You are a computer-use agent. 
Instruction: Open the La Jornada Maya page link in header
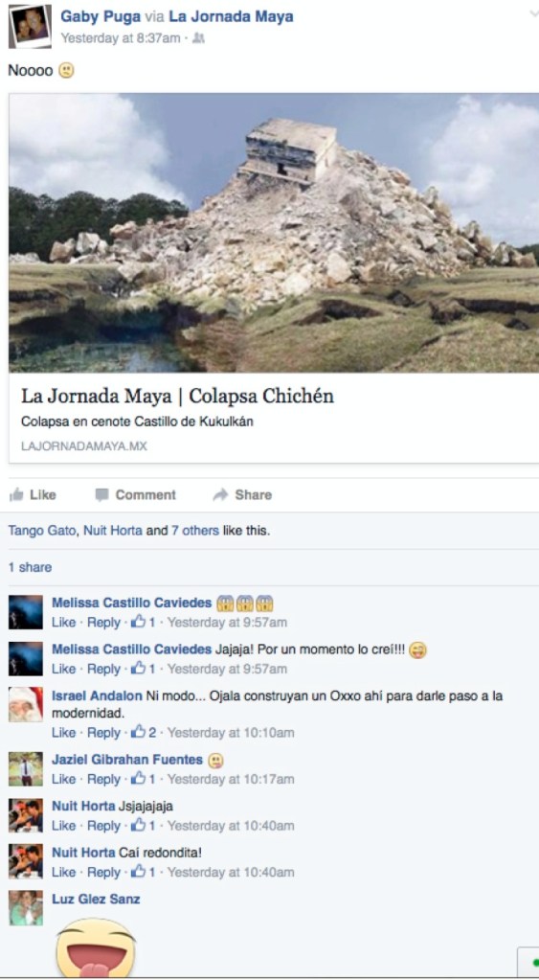pos(231,16)
